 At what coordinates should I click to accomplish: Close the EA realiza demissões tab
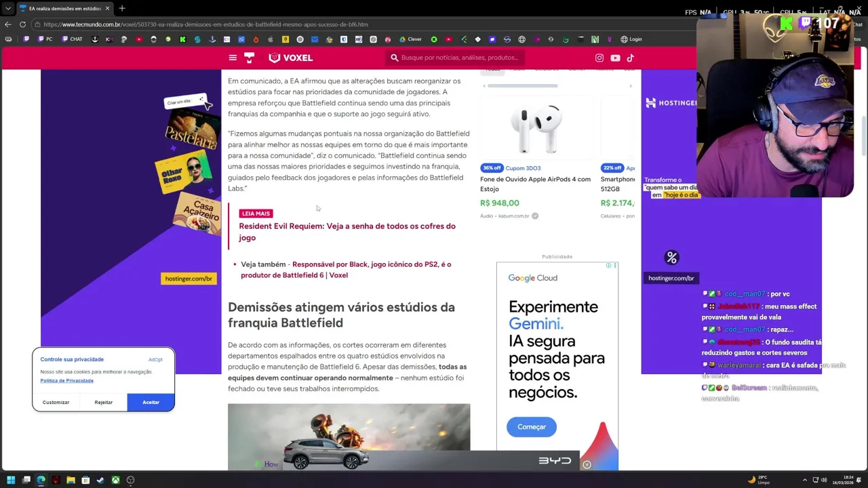click(x=107, y=8)
